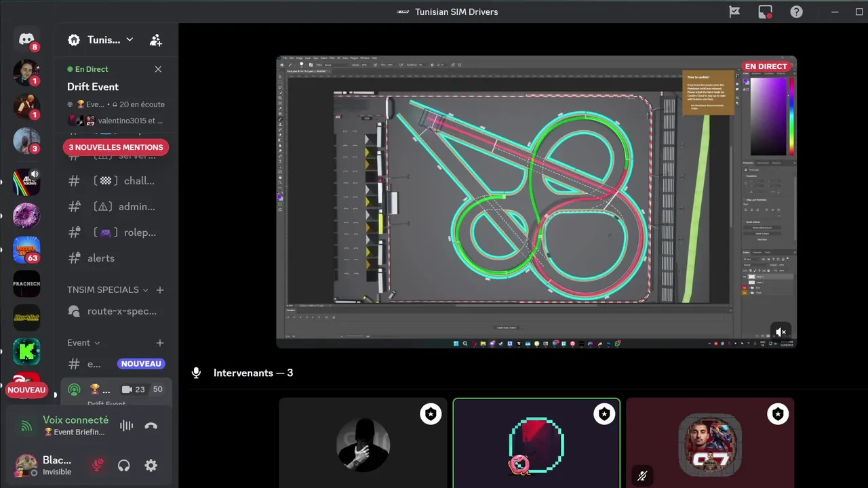Open the green K server icon

pyautogui.click(x=26, y=351)
